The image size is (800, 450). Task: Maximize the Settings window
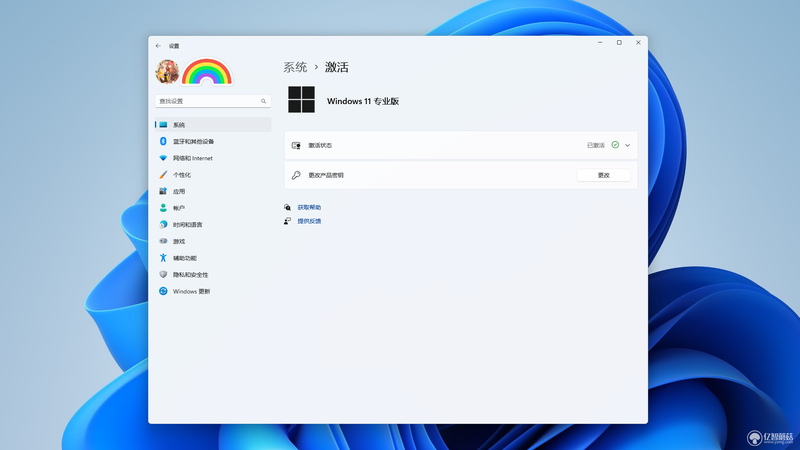(619, 43)
